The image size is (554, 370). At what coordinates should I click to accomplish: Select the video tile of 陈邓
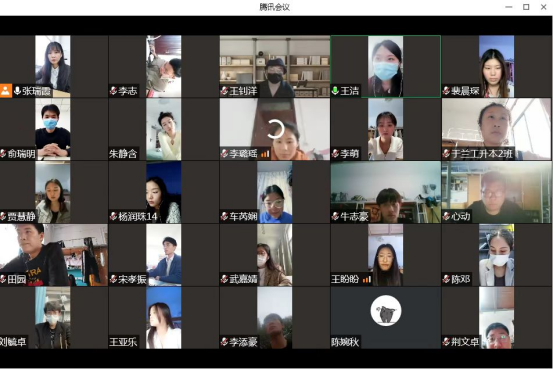[496, 255]
